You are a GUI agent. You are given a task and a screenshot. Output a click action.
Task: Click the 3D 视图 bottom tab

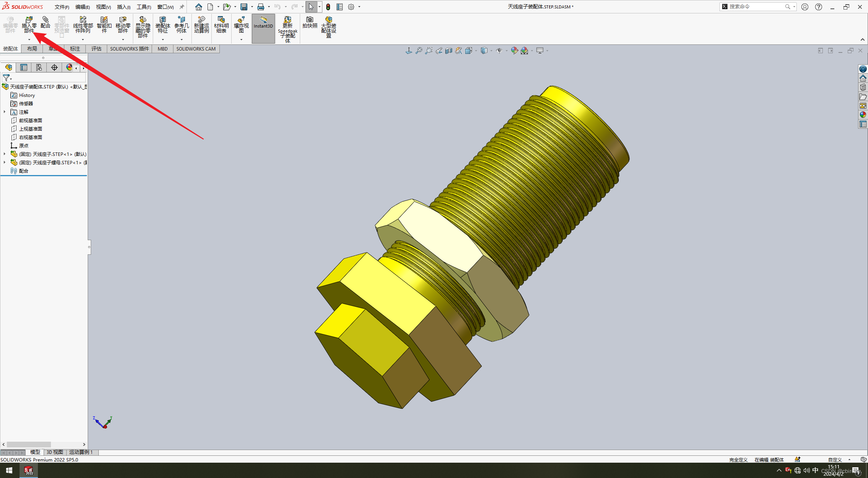[55, 452]
